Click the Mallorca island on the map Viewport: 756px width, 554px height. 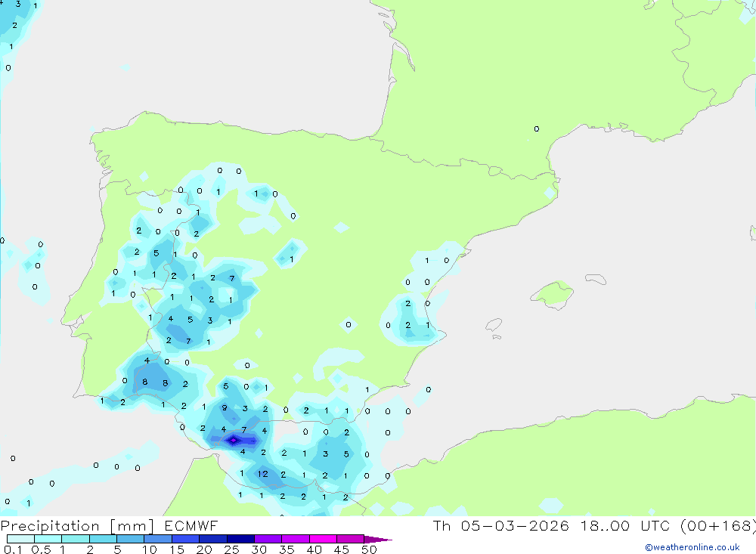point(553,294)
